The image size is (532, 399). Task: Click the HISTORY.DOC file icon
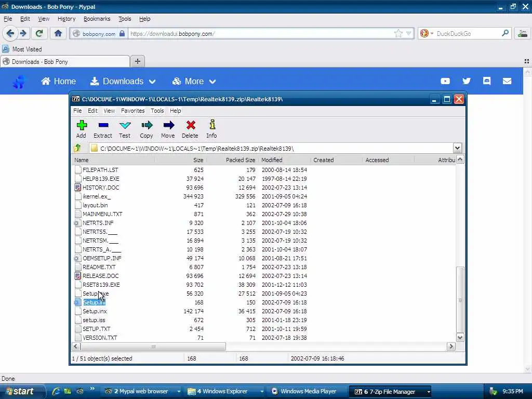(x=77, y=187)
